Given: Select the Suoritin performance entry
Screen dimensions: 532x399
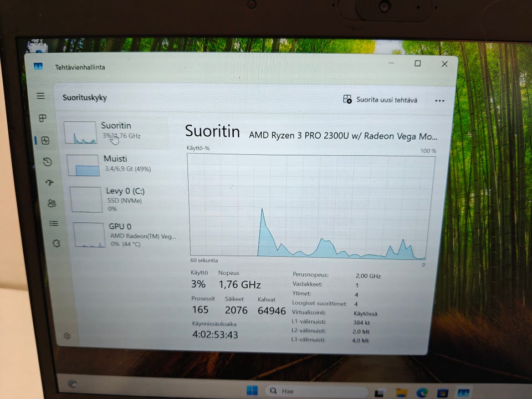Looking at the screenshot, I should pos(115,132).
